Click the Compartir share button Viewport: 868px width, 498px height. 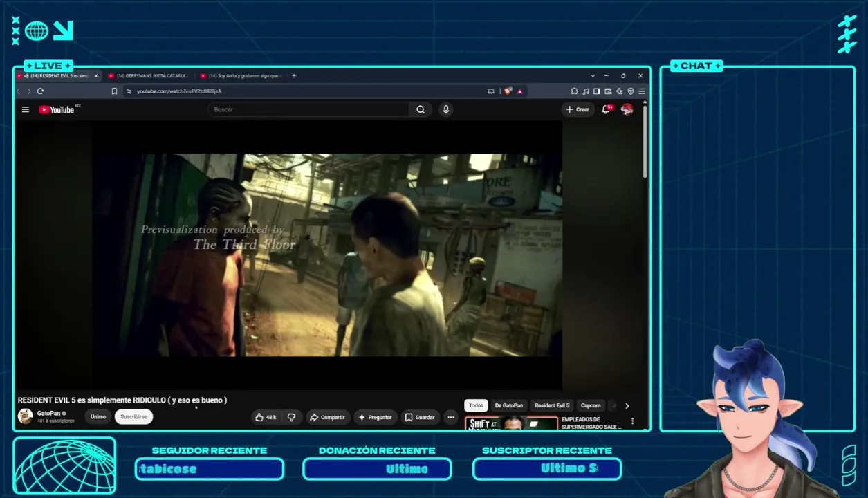tap(327, 417)
